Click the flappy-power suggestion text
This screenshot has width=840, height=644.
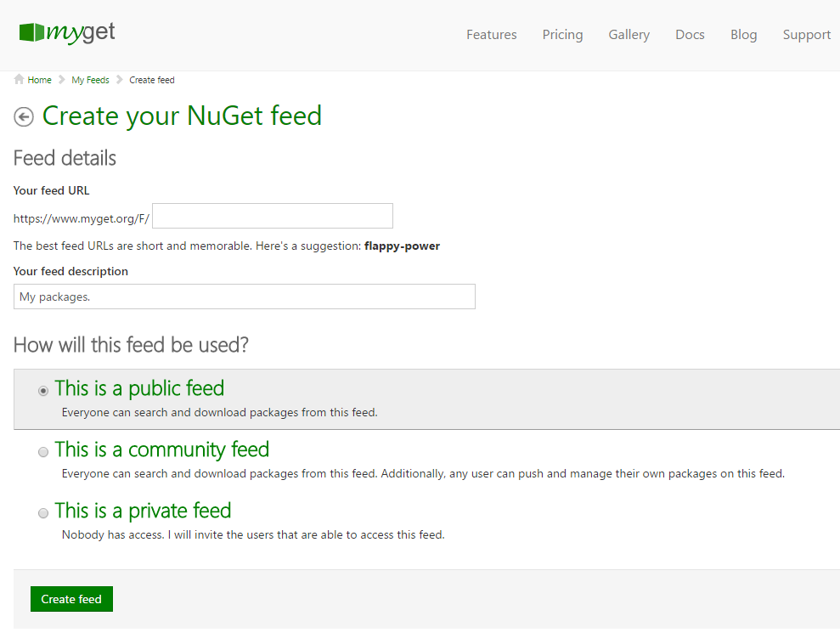402,246
